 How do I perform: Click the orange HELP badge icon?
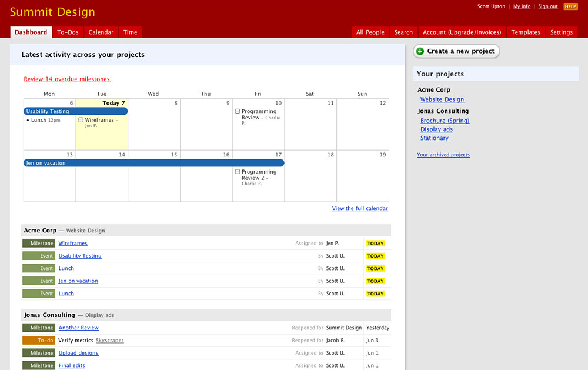pos(570,6)
